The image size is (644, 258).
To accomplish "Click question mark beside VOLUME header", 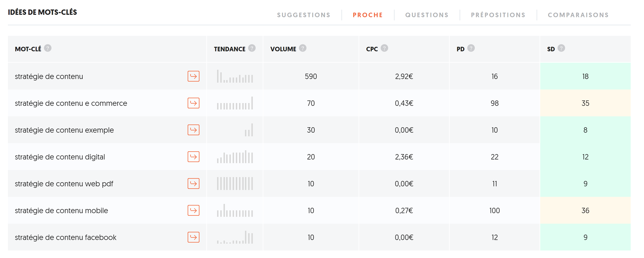I will (x=303, y=48).
